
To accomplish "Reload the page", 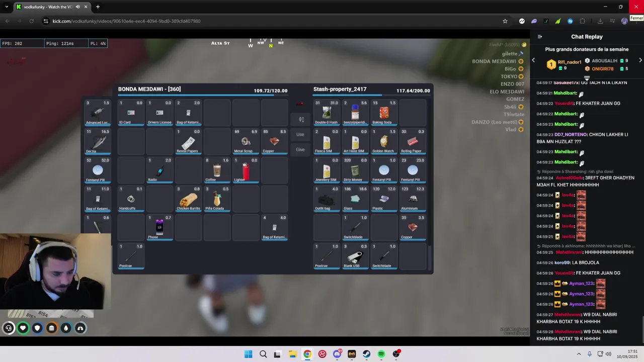I will (x=31, y=21).
